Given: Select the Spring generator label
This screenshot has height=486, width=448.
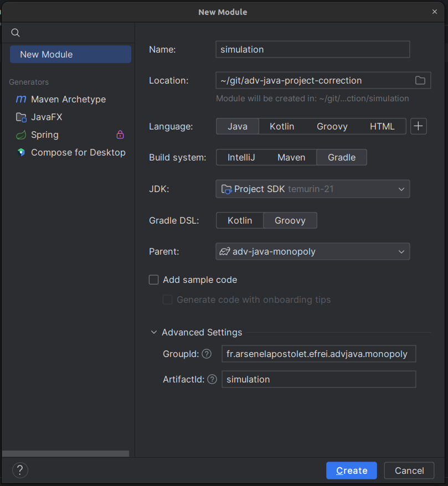Looking at the screenshot, I should pyautogui.click(x=45, y=135).
